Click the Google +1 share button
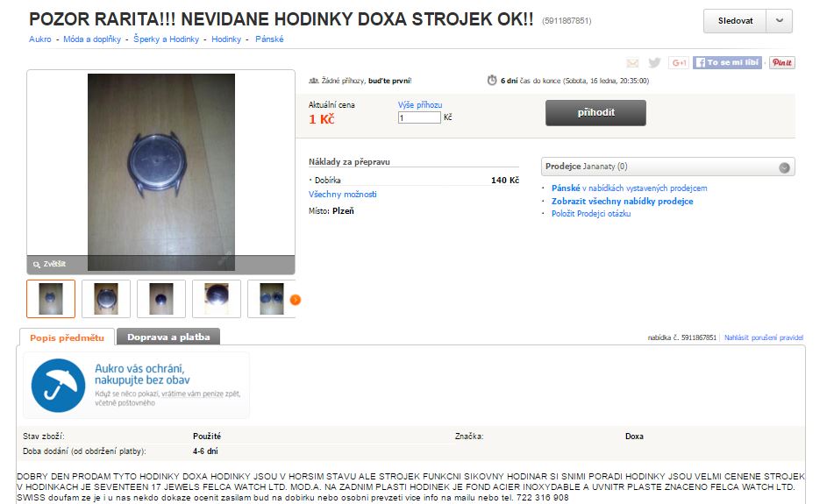Screen dimensions: 834x504 click(x=679, y=63)
